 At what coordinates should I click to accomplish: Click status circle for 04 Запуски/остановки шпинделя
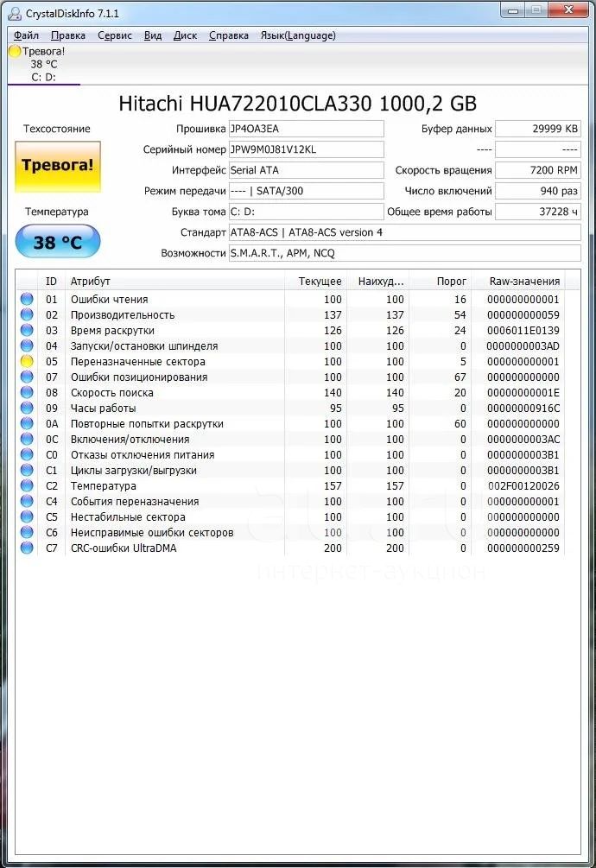point(27,345)
